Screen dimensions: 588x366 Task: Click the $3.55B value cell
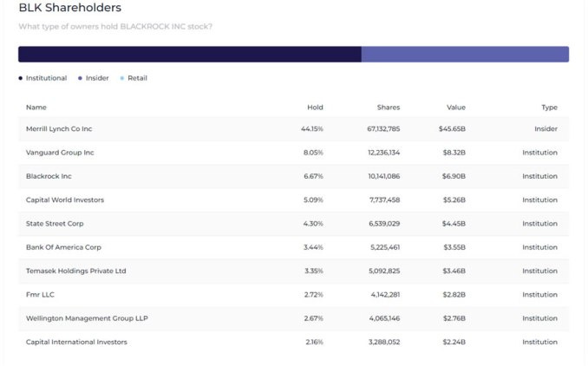[x=454, y=247]
